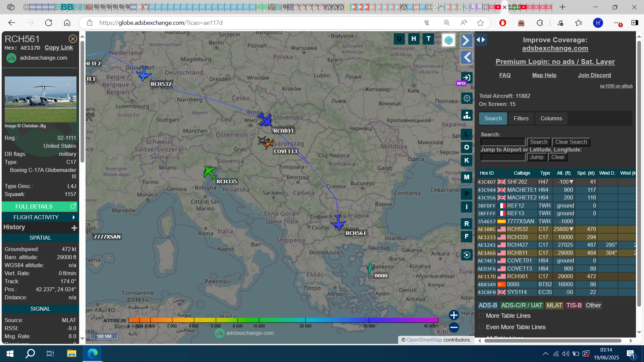Open the replay history clock icon

pyautogui.click(x=467, y=255)
